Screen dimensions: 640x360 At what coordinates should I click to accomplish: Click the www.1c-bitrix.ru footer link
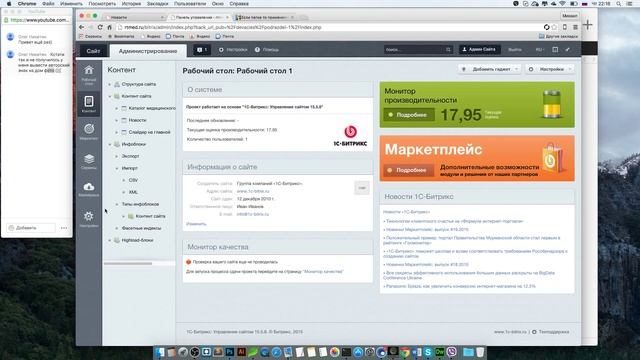[x=510, y=332]
